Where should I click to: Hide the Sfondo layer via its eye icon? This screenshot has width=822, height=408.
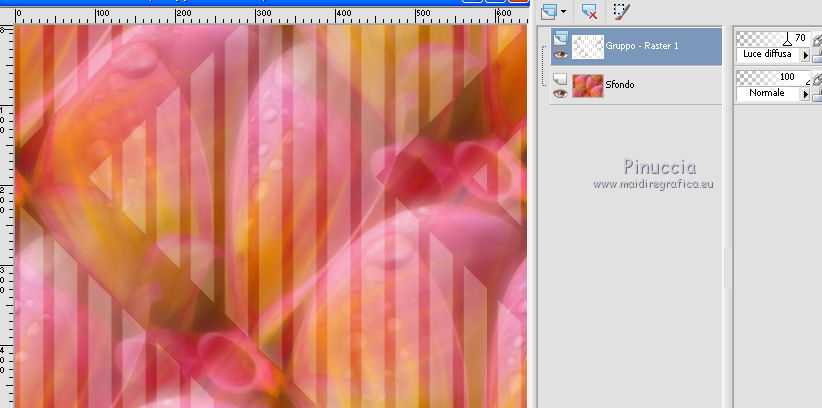(x=560, y=93)
